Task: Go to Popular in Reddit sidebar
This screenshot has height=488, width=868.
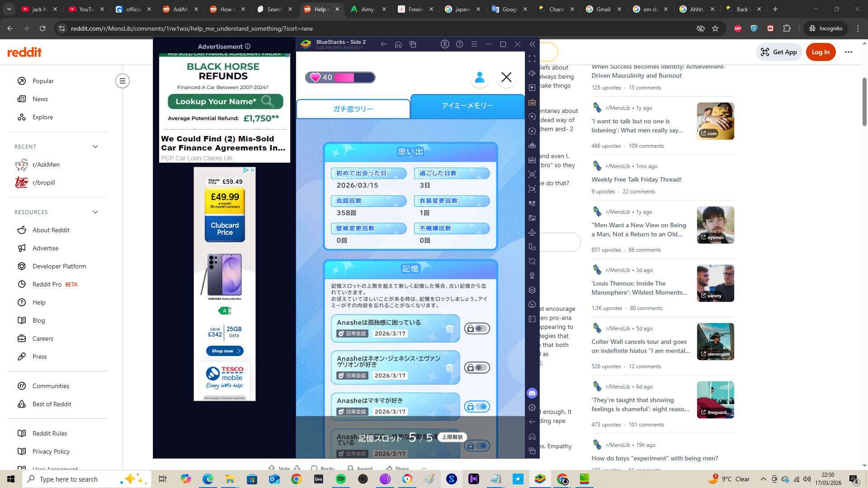Action: (x=43, y=81)
